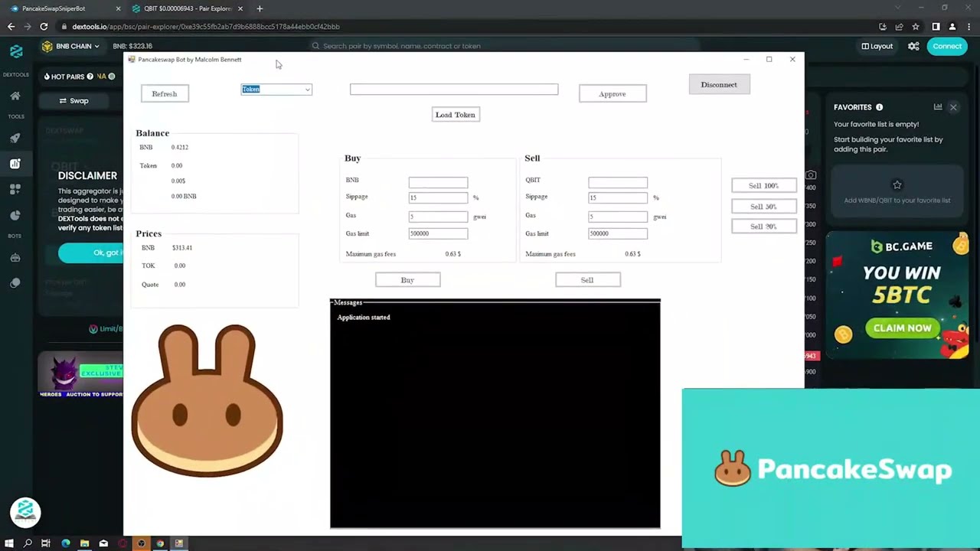Open DEXTools settings gears icon
This screenshot has height=551, width=980.
[x=913, y=46]
